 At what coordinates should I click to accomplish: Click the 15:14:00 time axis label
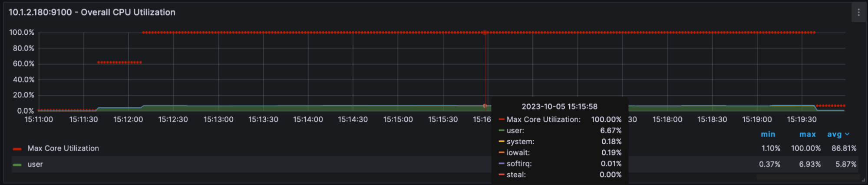coord(308,119)
